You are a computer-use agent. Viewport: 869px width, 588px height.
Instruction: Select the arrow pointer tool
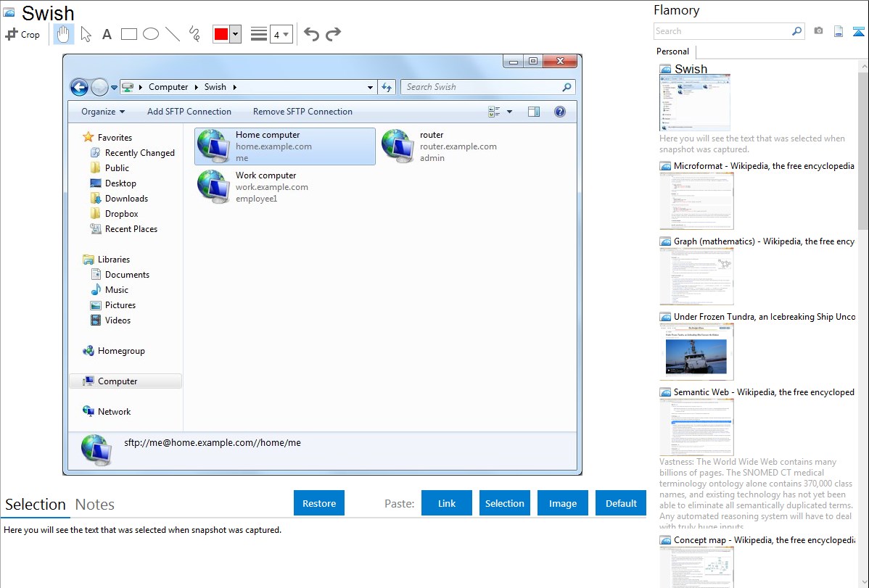(86, 34)
